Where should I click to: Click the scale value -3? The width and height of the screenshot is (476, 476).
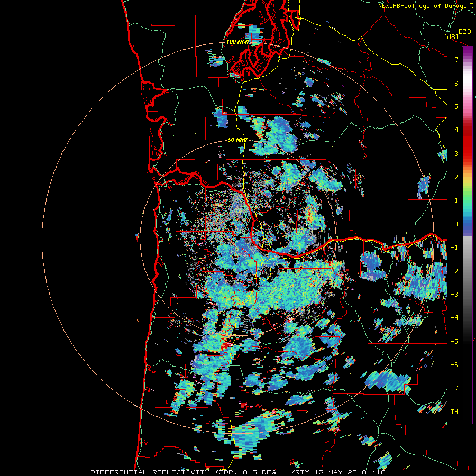(454, 295)
